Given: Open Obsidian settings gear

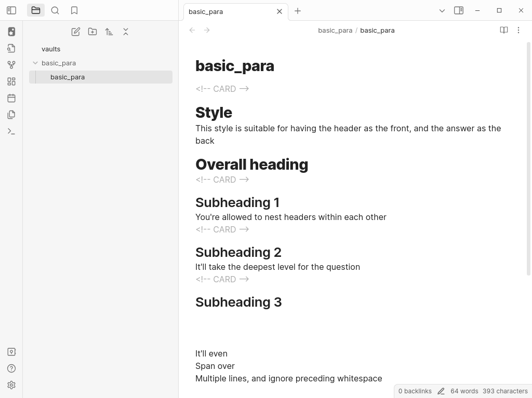Looking at the screenshot, I should click(11, 385).
